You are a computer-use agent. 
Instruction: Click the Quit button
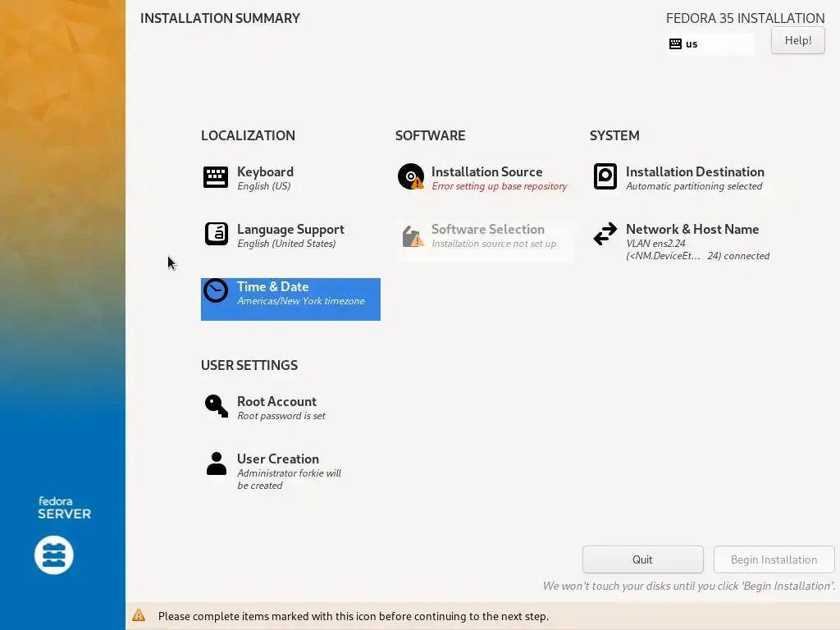[x=643, y=559]
